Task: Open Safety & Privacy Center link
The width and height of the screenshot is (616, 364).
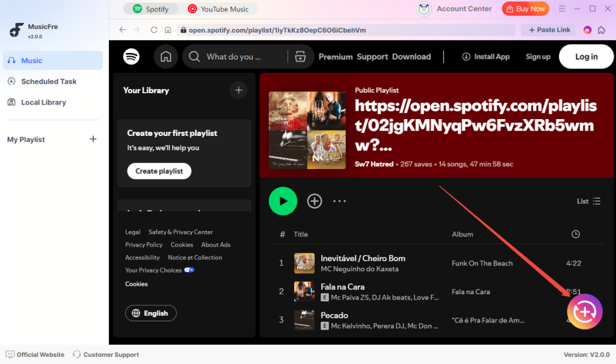Action: pyautogui.click(x=180, y=232)
